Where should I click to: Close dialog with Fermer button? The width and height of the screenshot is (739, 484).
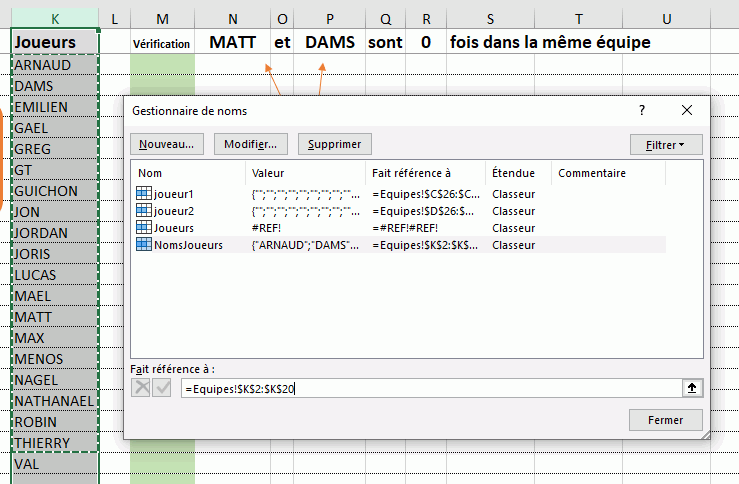665,419
